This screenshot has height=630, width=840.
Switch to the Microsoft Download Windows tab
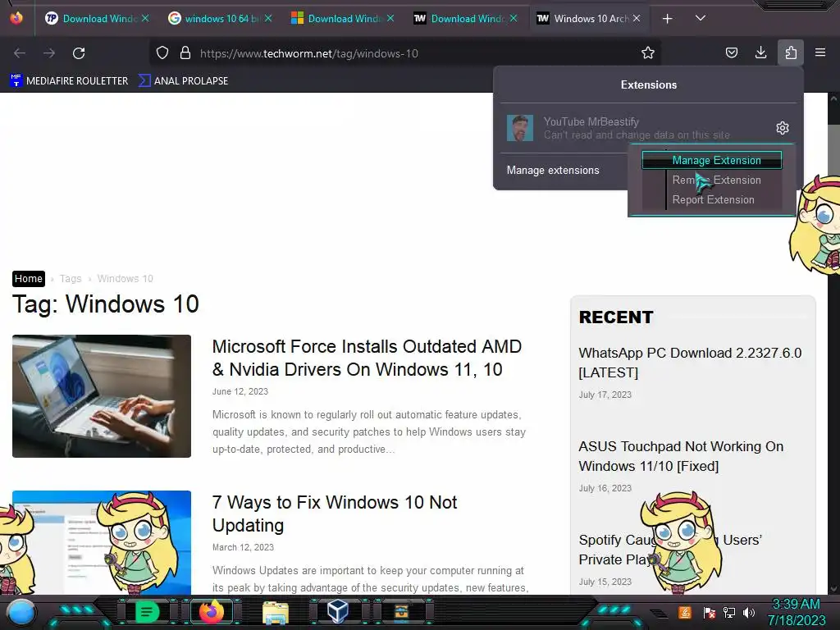pyautogui.click(x=343, y=19)
